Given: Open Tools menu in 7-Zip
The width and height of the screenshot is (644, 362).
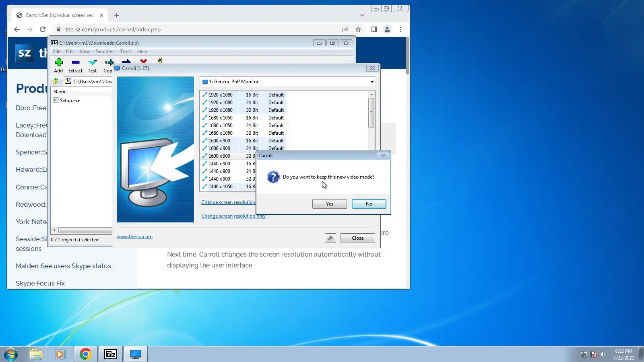Looking at the screenshot, I should tap(126, 51).
